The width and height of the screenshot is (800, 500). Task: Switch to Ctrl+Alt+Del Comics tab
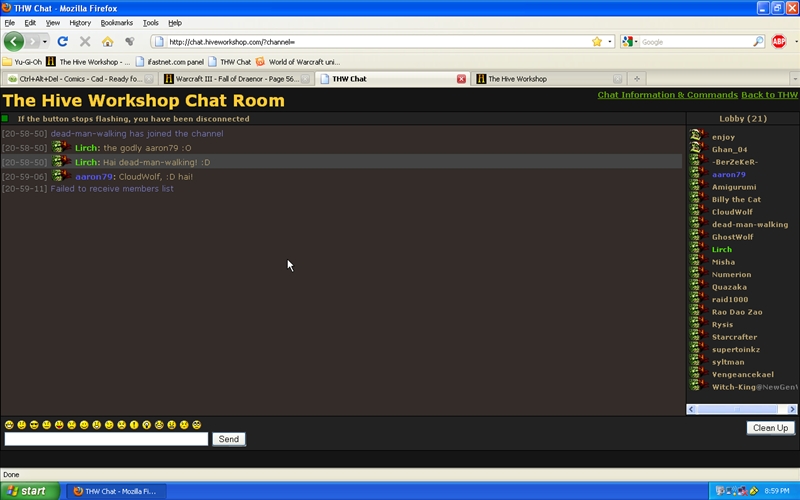(80, 79)
